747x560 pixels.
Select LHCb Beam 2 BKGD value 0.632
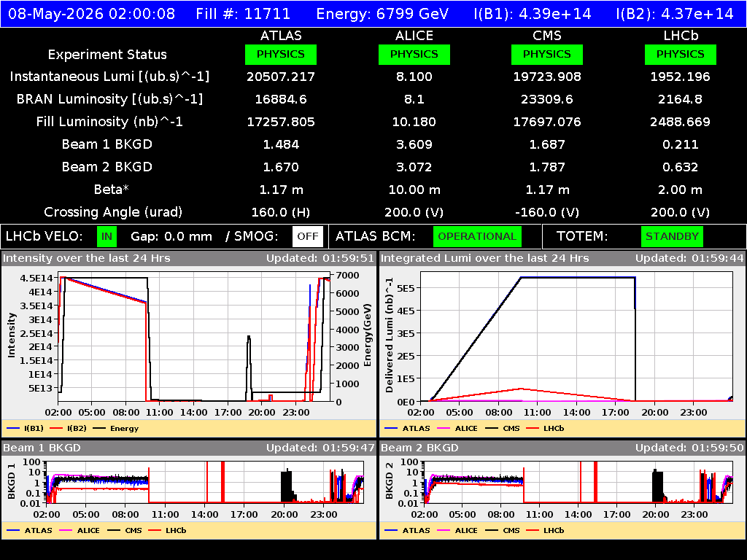(x=681, y=167)
